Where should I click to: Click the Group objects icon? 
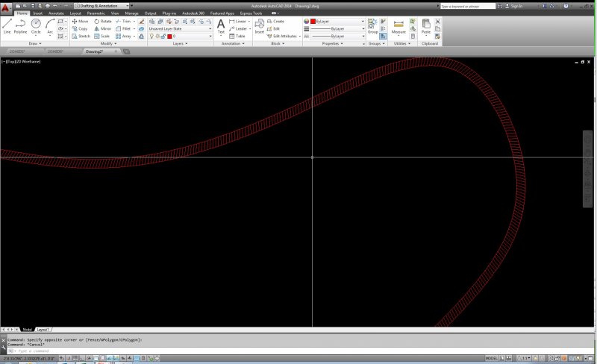[372, 25]
